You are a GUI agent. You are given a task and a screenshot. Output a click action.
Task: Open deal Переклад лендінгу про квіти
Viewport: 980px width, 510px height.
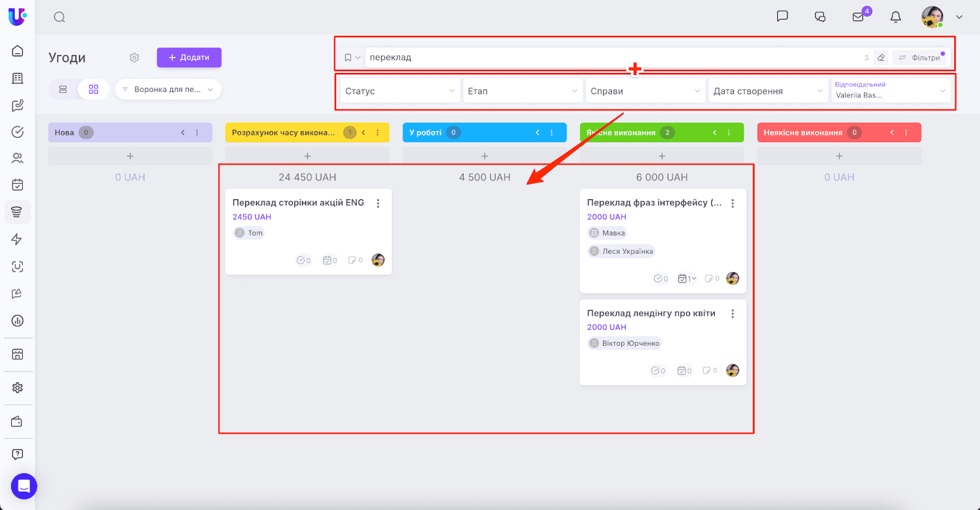point(651,313)
